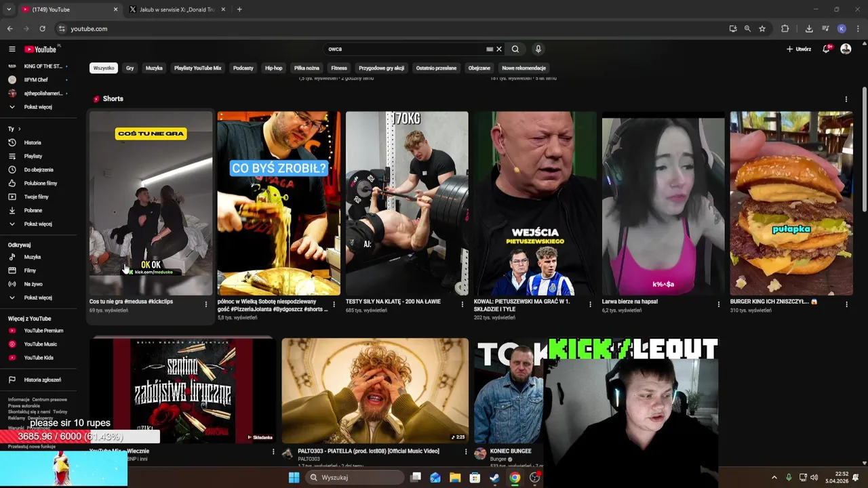Install app icon in address bar

coord(733,28)
